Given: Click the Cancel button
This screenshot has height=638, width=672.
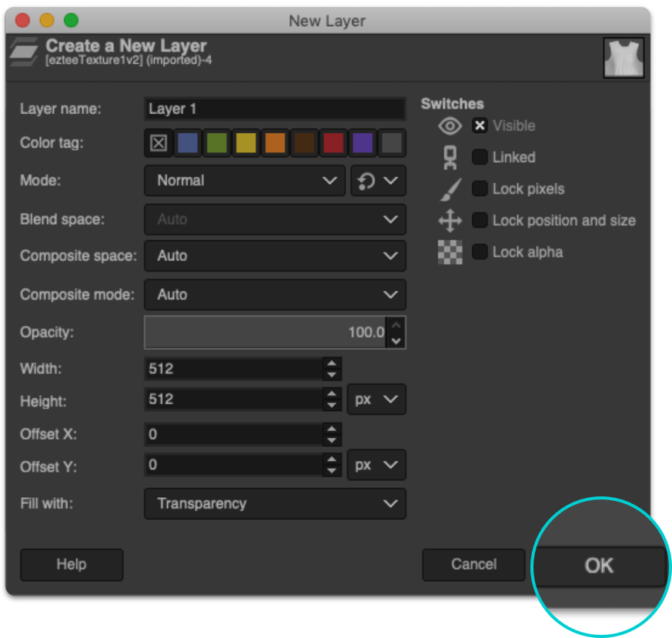Looking at the screenshot, I should 473,565.
